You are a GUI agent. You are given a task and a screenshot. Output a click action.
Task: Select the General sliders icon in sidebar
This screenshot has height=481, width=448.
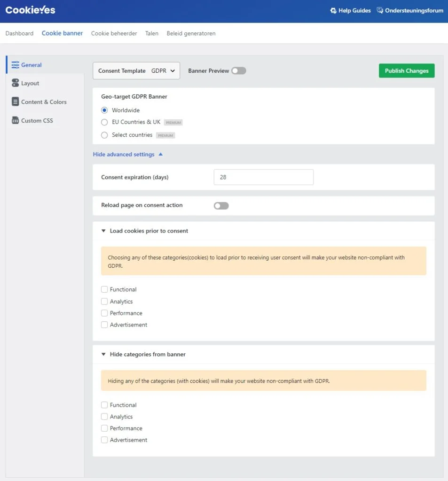tap(16, 65)
